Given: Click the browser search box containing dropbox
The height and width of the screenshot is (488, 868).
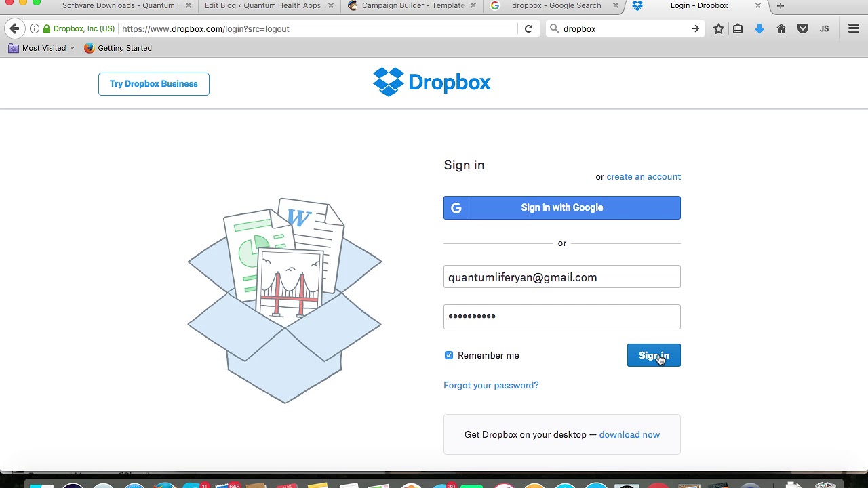Looking at the screenshot, I should pos(624,28).
